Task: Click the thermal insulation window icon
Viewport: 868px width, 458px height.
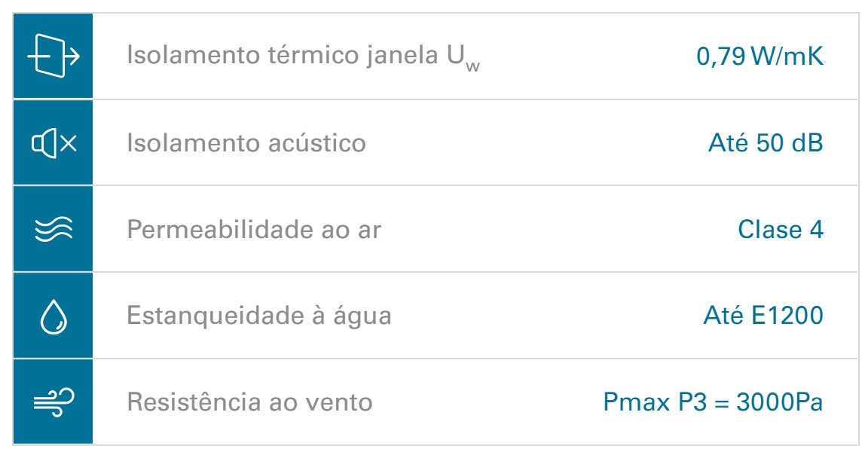Action: pos(53,55)
